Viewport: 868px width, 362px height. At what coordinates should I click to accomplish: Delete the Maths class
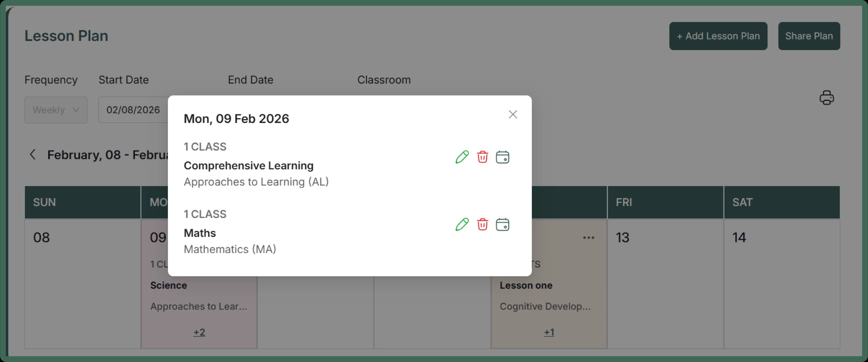[483, 224]
